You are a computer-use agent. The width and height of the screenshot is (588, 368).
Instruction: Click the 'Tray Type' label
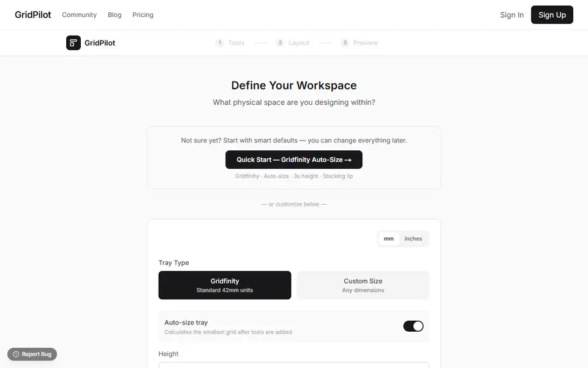click(173, 263)
